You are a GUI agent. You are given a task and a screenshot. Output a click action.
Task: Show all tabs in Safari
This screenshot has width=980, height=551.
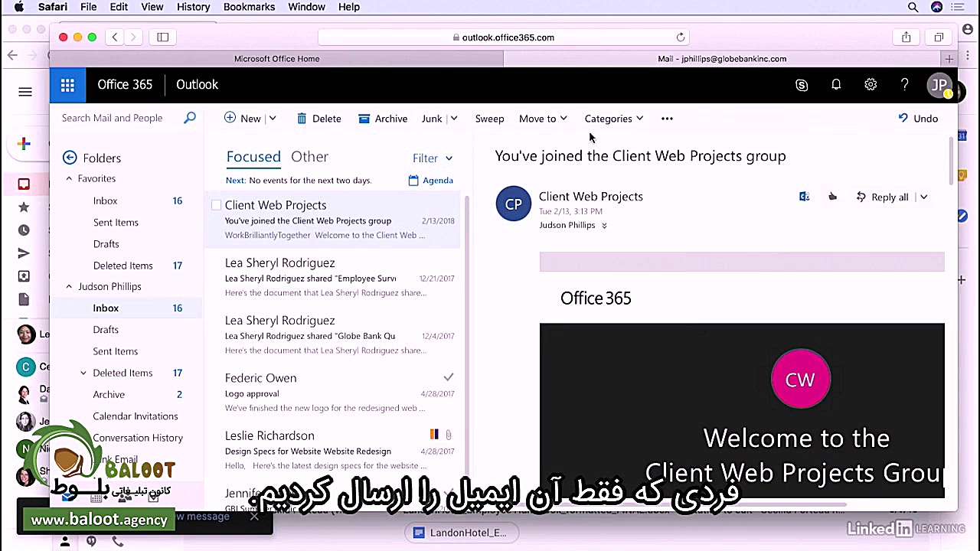pos(939,37)
